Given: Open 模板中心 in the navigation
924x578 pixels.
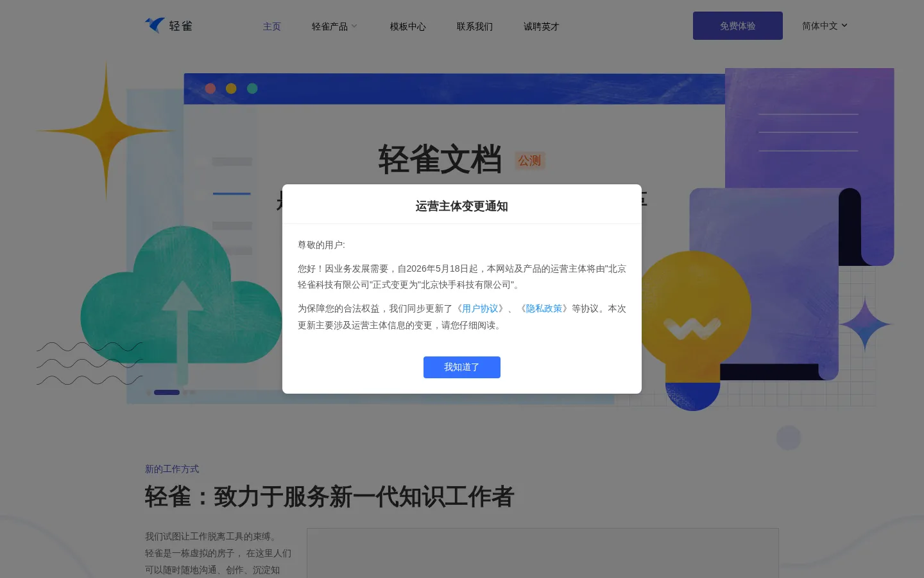Looking at the screenshot, I should point(408,26).
